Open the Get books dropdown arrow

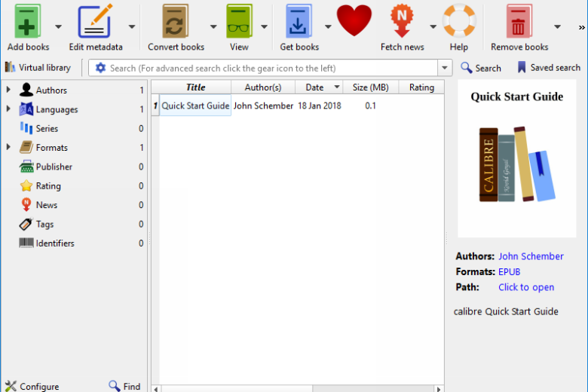(x=328, y=26)
